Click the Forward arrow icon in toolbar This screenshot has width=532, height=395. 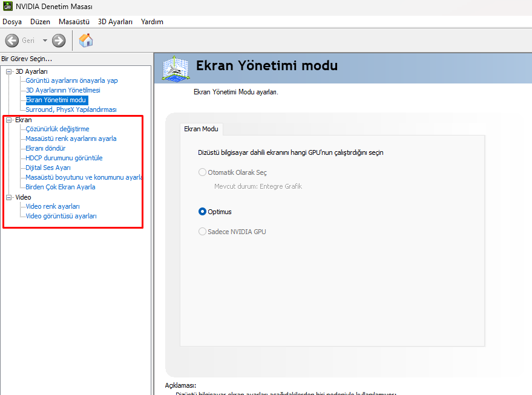[59, 41]
